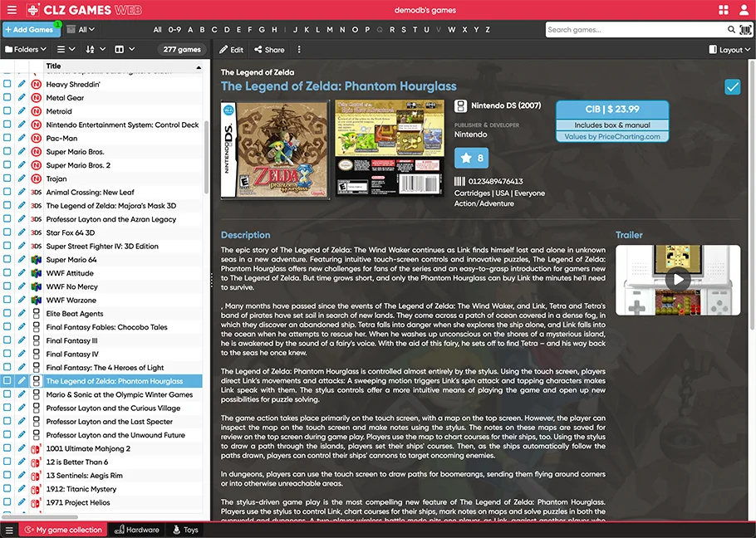Open the Phantom Hourglass front cover image
The width and height of the screenshot is (756, 538).
[275, 149]
